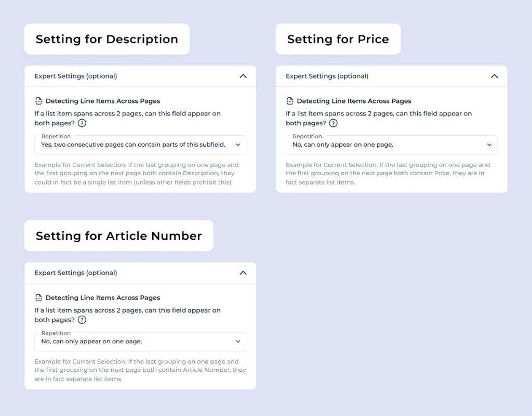This screenshot has height=416, width=532.
Task: Click help icon in Price settings question
Action: point(333,123)
